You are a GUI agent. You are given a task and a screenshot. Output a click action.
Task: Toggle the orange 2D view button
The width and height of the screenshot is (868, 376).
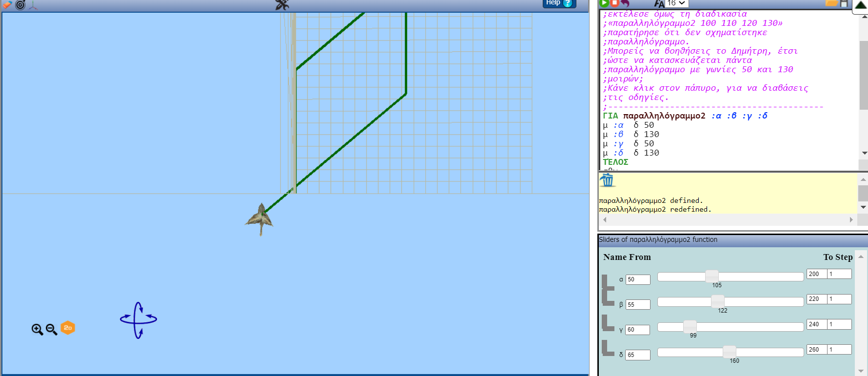click(68, 328)
